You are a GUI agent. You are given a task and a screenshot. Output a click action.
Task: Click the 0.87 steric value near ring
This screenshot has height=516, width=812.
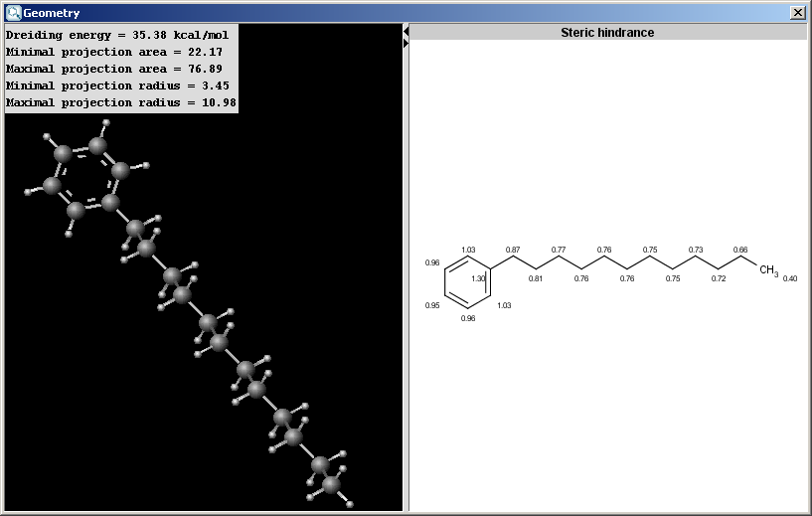pos(513,250)
